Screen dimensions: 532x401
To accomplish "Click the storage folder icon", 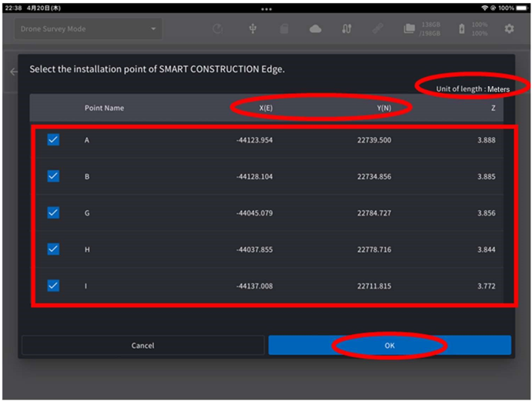I will (409, 28).
